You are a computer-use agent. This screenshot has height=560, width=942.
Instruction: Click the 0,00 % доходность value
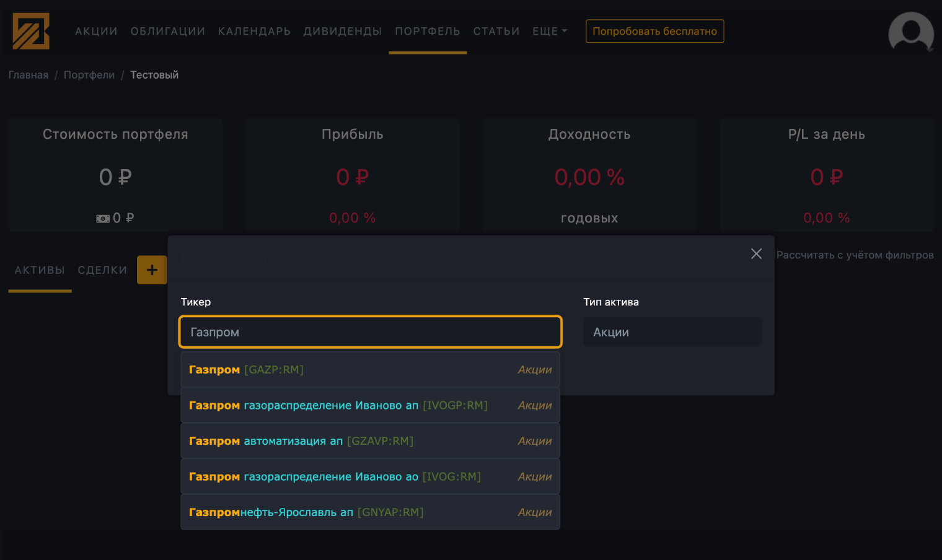(x=589, y=177)
